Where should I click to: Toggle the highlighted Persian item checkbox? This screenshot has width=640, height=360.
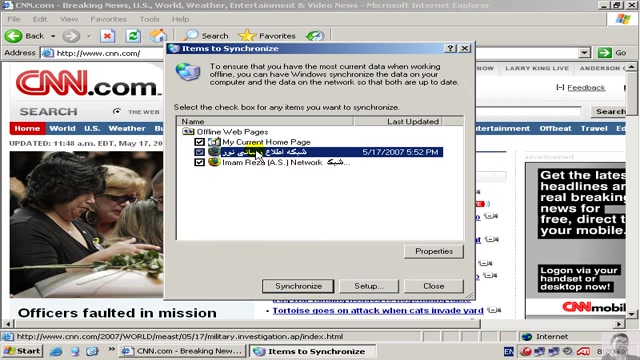point(199,152)
